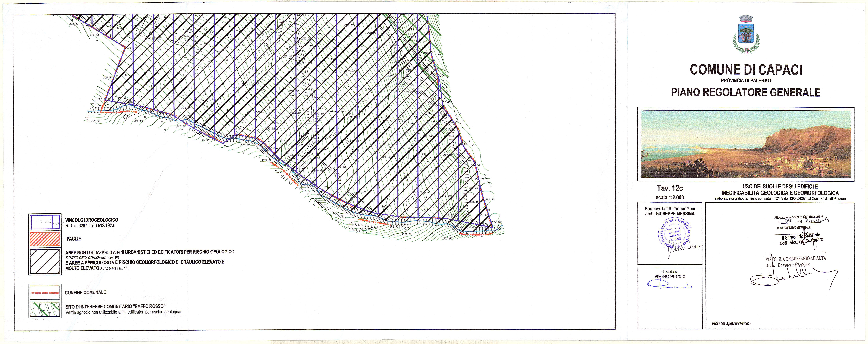Image resolution: width=868 pixels, height=344 pixels.
Task: Click 'VISTO: IL COMMISSARIO AD ACTA' text
Action: 796,259
